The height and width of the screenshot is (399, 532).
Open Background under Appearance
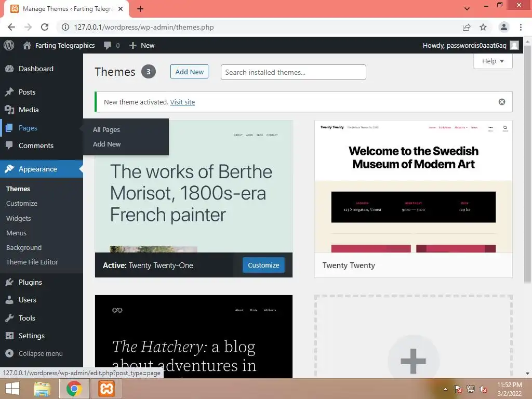24,248
